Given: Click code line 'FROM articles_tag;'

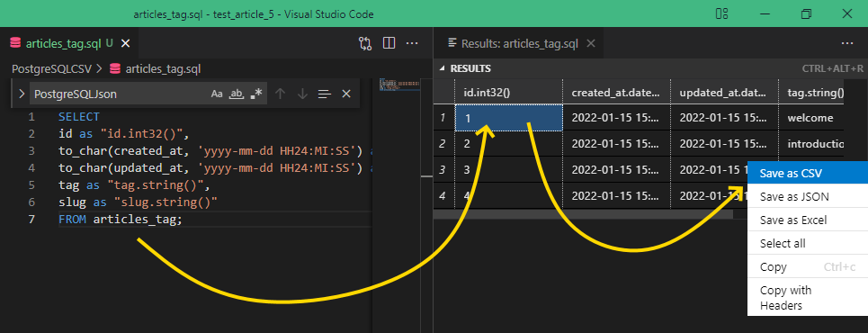Looking at the screenshot, I should click(x=121, y=220).
